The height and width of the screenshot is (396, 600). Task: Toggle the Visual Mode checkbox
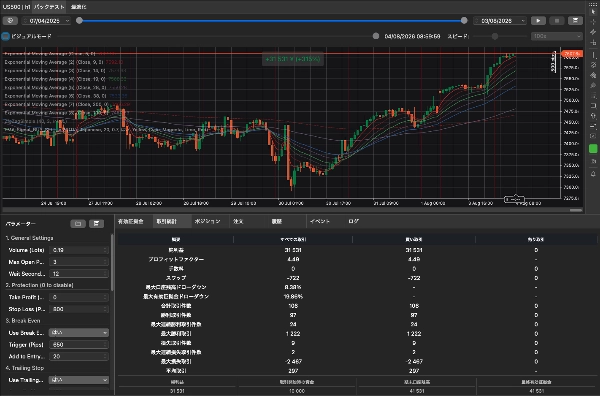(5, 36)
